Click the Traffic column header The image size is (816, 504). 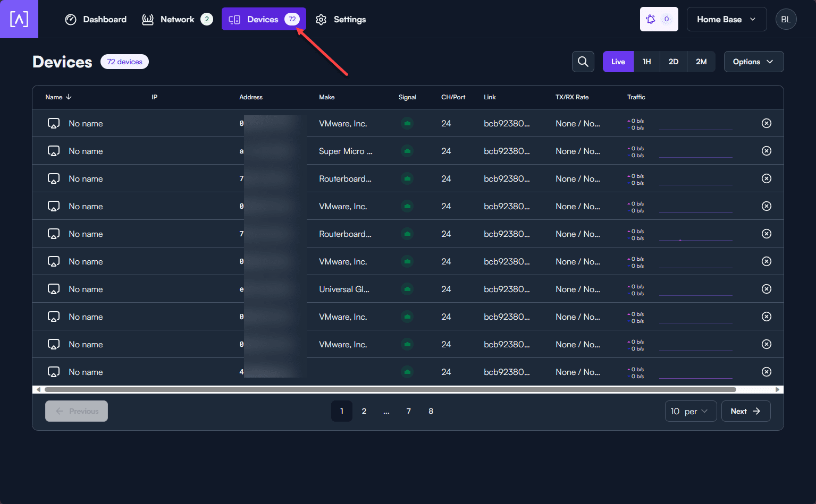(636, 97)
